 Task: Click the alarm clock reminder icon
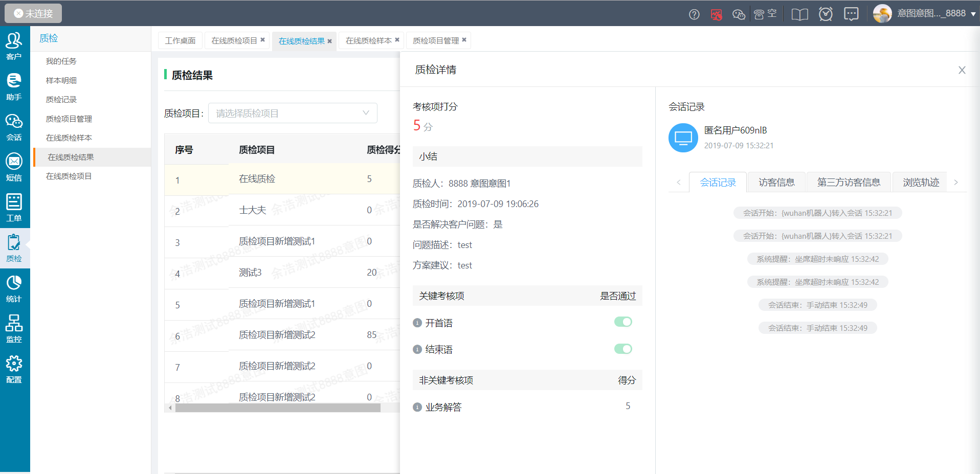[x=826, y=14]
